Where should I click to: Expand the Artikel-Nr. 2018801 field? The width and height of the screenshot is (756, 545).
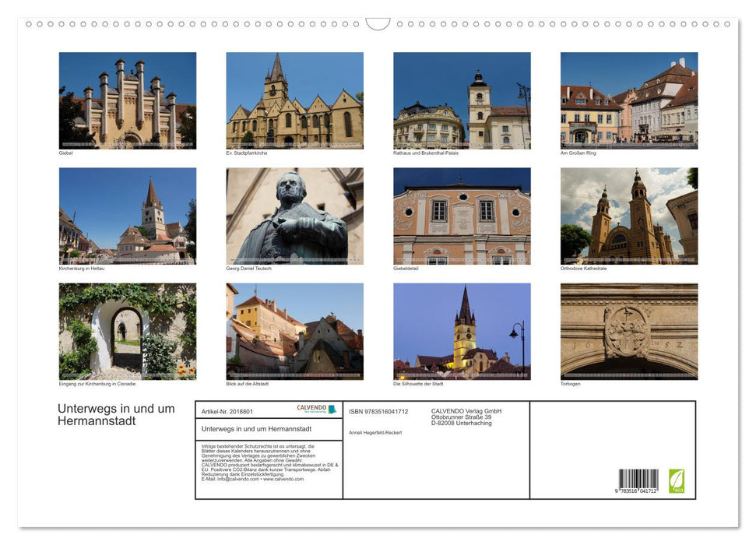(x=227, y=412)
